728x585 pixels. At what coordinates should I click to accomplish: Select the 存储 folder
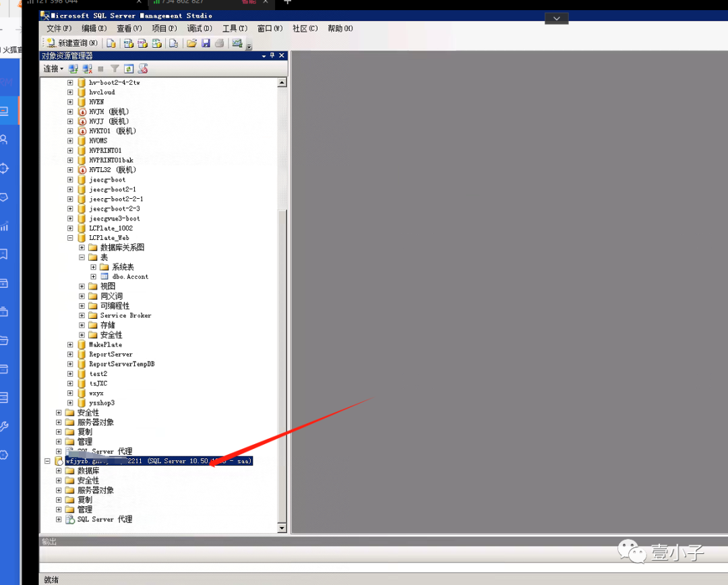coord(108,325)
